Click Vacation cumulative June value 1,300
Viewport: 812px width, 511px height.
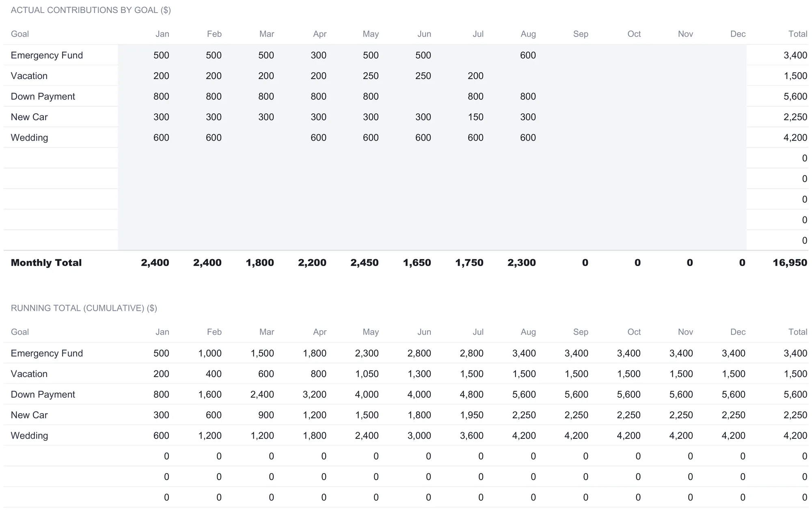pyautogui.click(x=419, y=374)
